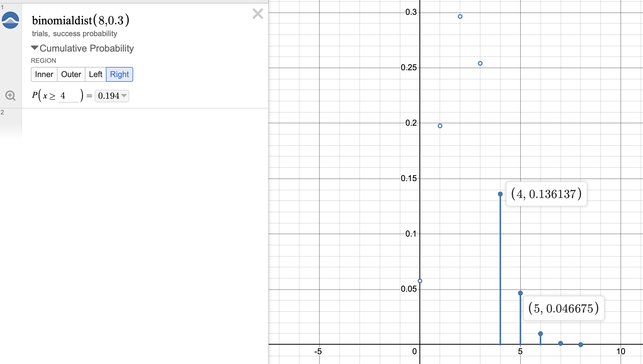Open the 0.194 probability result dropdown
Image resolution: width=643 pixels, height=364 pixels.
click(x=112, y=96)
